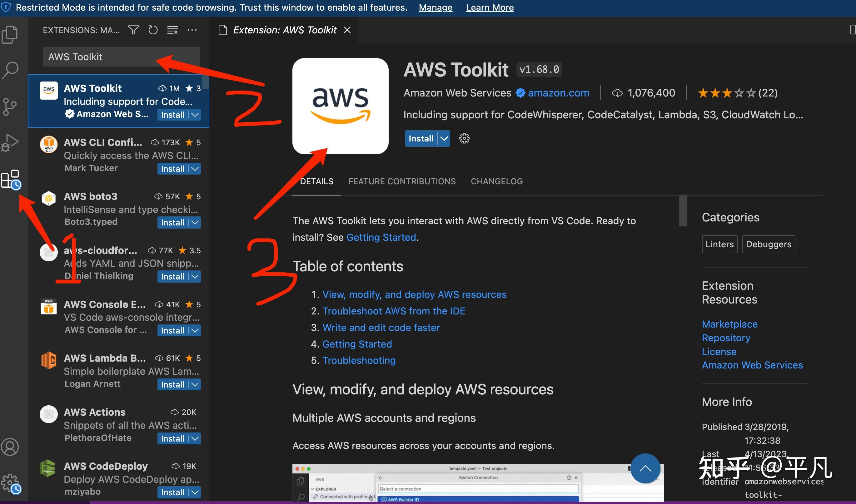856x504 pixels.
Task: Select the AWS Console extension icon
Action: (x=48, y=307)
